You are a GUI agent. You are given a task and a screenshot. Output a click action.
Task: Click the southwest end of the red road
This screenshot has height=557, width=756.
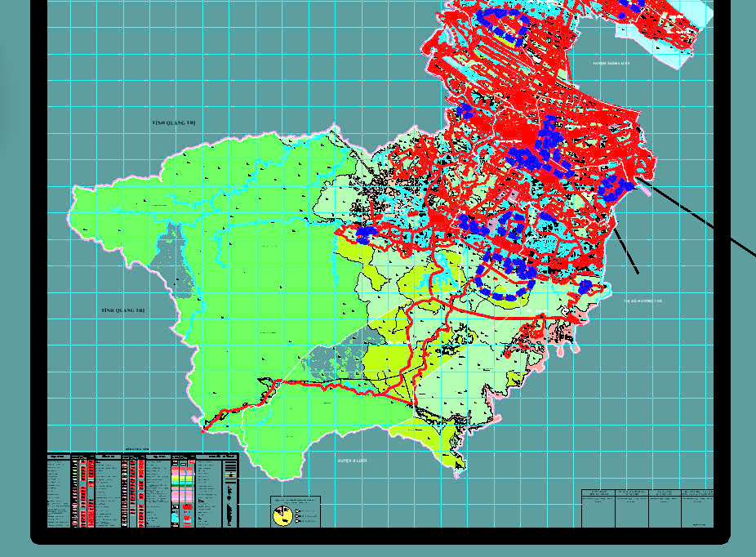pos(204,428)
